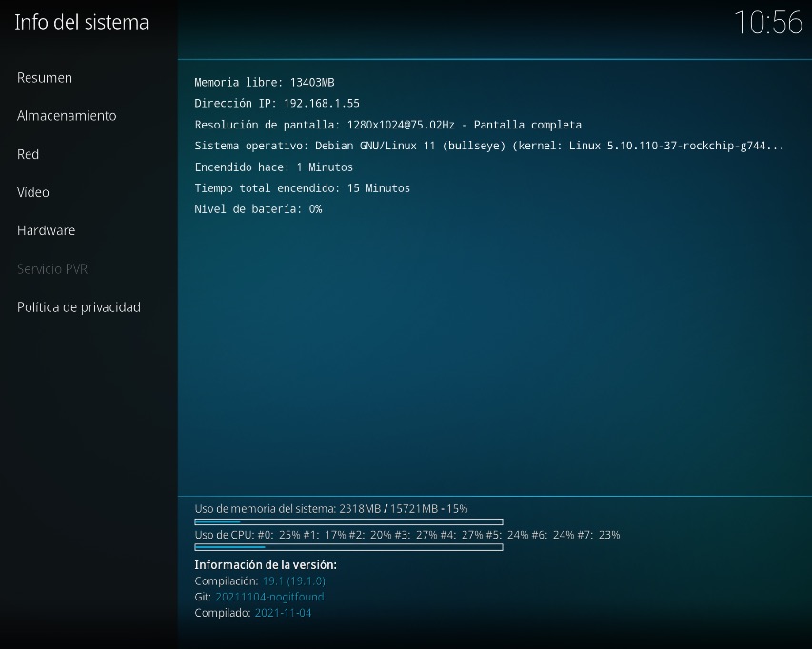Select Almacenamiento in the sidebar
Image resolution: width=812 pixels, height=649 pixels.
pos(67,115)
